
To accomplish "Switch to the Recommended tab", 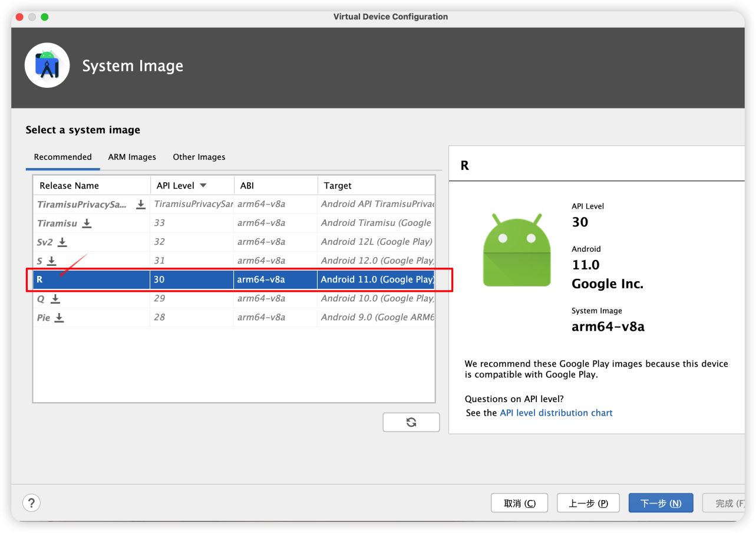I will coord(63,157).
